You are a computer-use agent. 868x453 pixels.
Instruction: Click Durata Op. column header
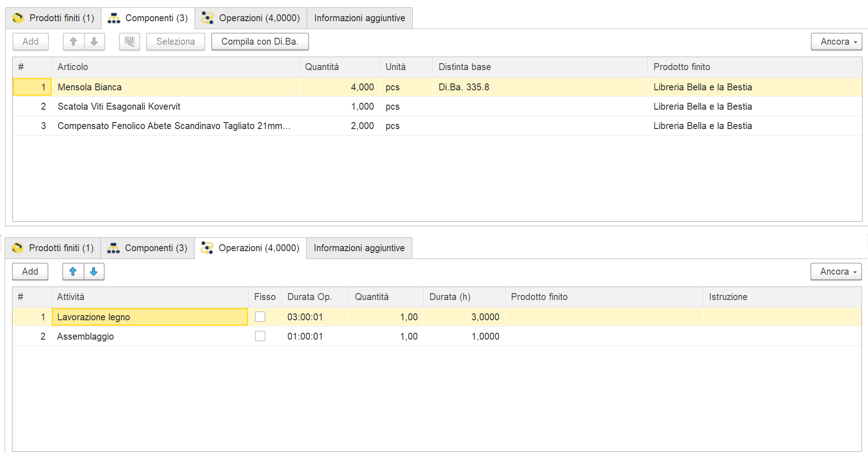315,297
